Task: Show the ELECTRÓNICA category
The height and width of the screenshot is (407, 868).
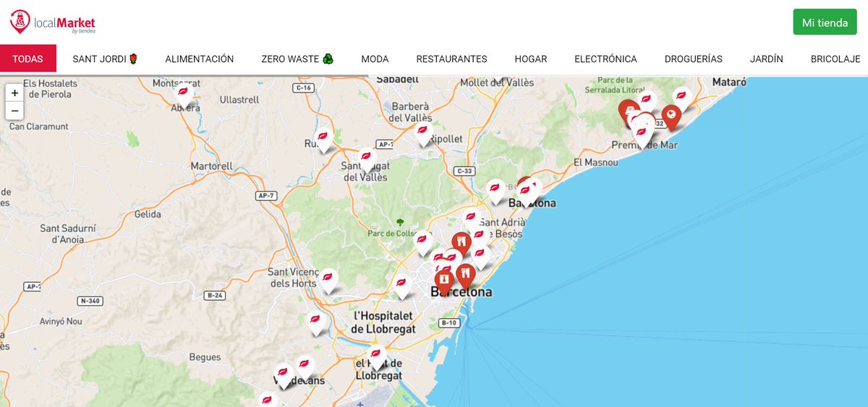Action: 606,59
